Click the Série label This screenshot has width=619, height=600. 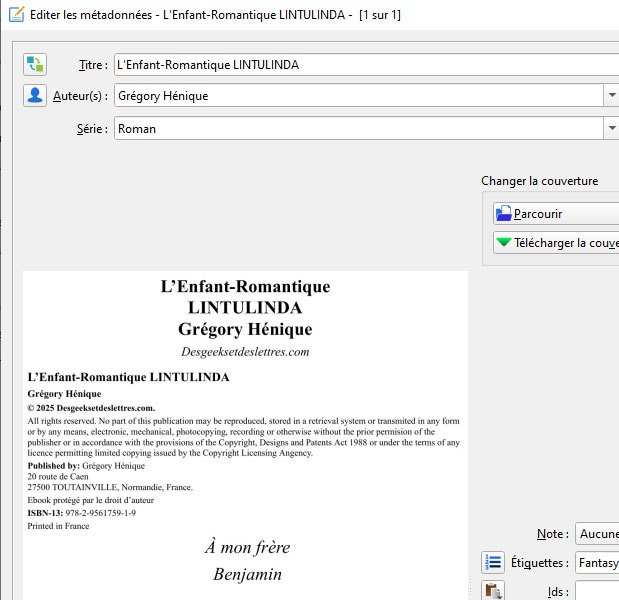pyautogui.click(x=92, y=129)
